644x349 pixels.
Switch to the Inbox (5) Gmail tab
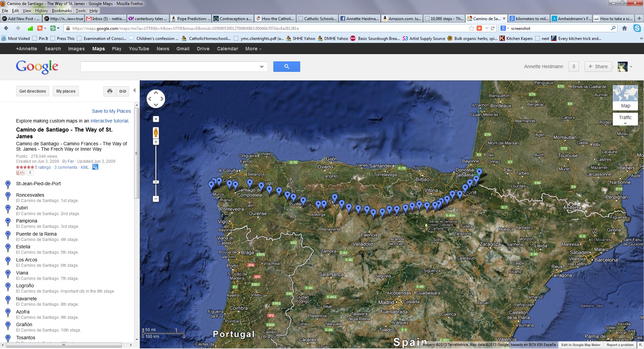106,18
